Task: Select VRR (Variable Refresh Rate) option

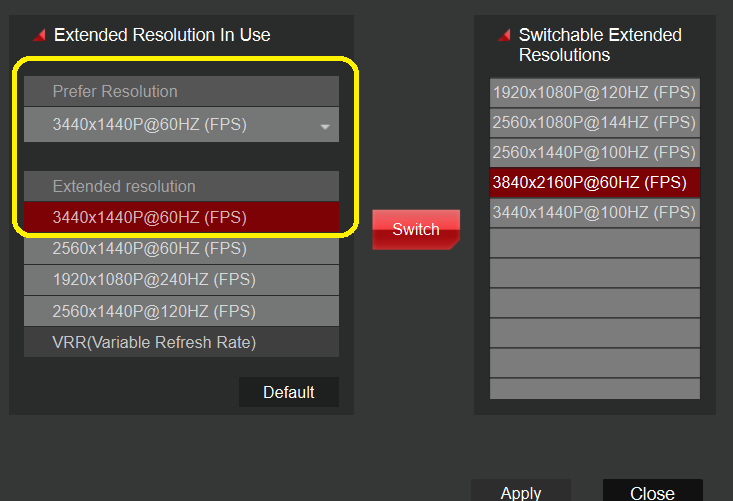Action: click(180, 342)
